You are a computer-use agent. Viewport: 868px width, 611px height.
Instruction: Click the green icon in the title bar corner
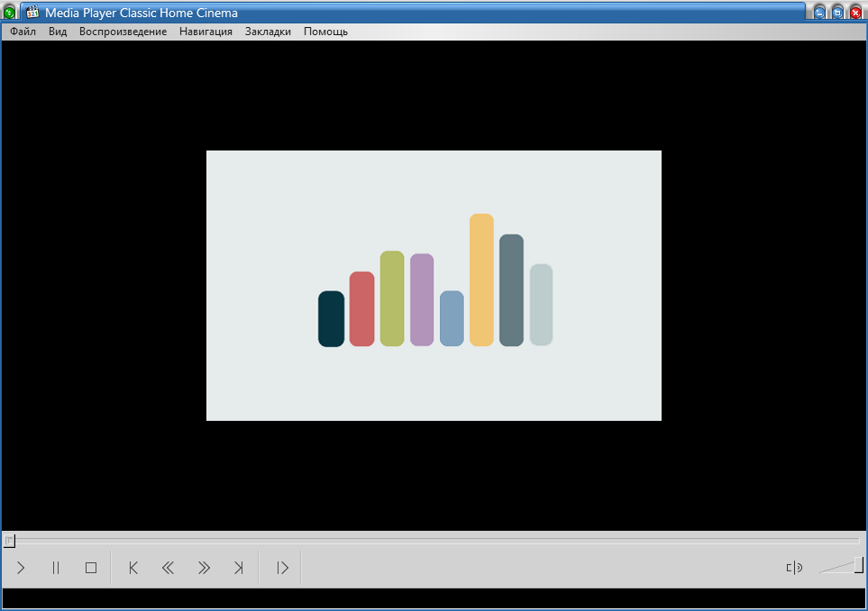click(x=9, y=13)
